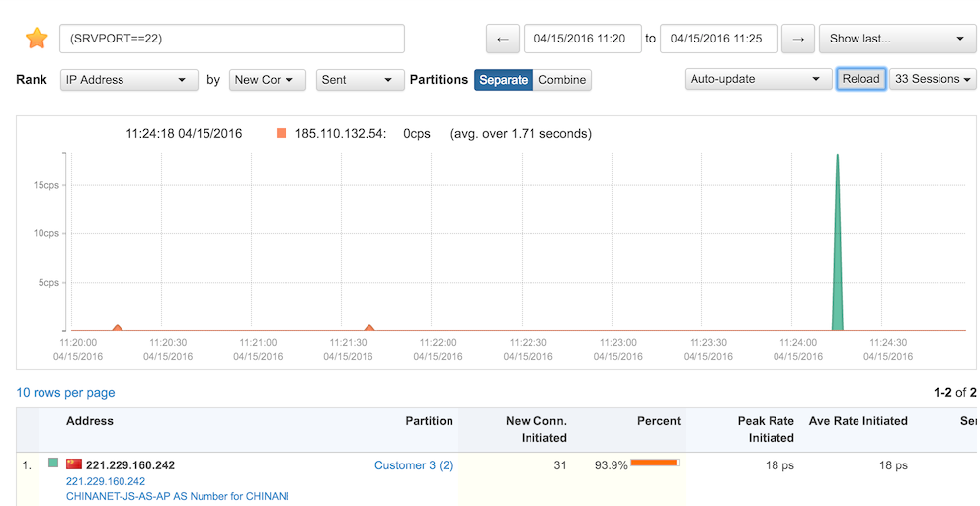Select the Separate partitions toggle
Image resolution: width=980 pixels, height=506 pixels.
pyautogui.click(x=503, y=80)
